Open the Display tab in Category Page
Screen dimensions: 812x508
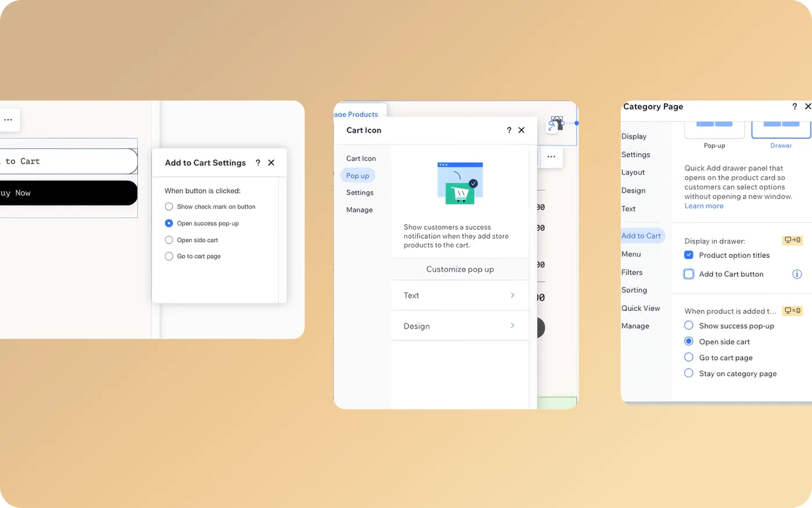point(634,136)
